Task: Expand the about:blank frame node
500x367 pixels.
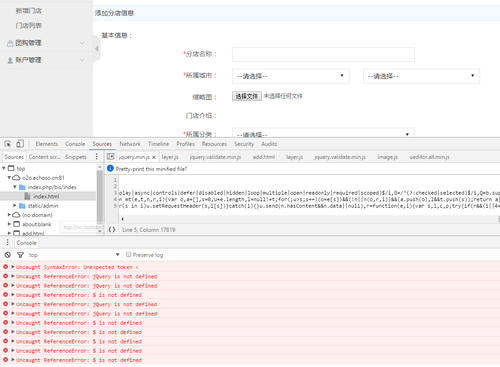Action: 9,224
